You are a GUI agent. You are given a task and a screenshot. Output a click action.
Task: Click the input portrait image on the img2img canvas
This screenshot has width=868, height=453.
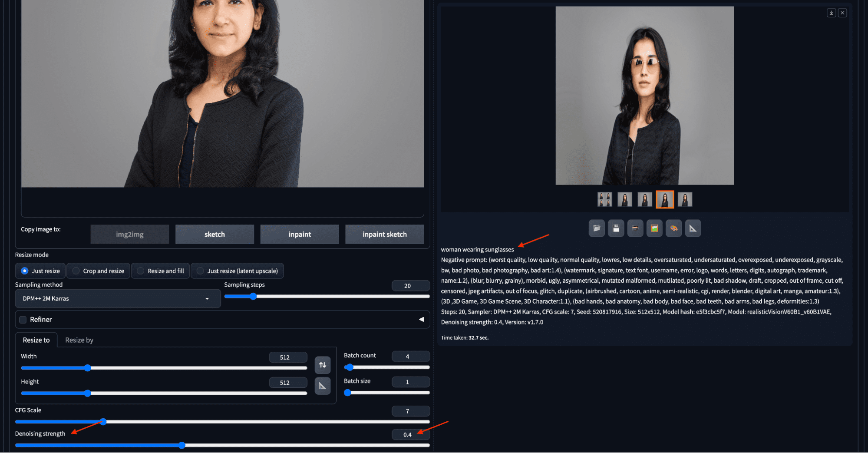click(222, 93)
